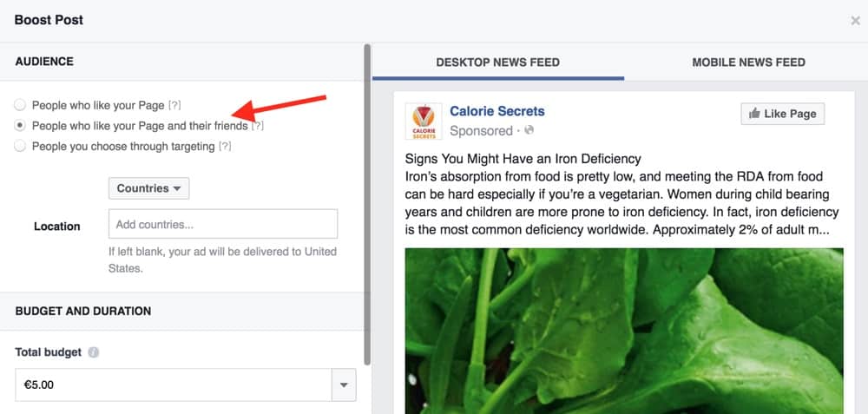Switch to Desktop News Feed tab
The width and height of the screenshot is (868, 414).
click(x=497, y=62)
